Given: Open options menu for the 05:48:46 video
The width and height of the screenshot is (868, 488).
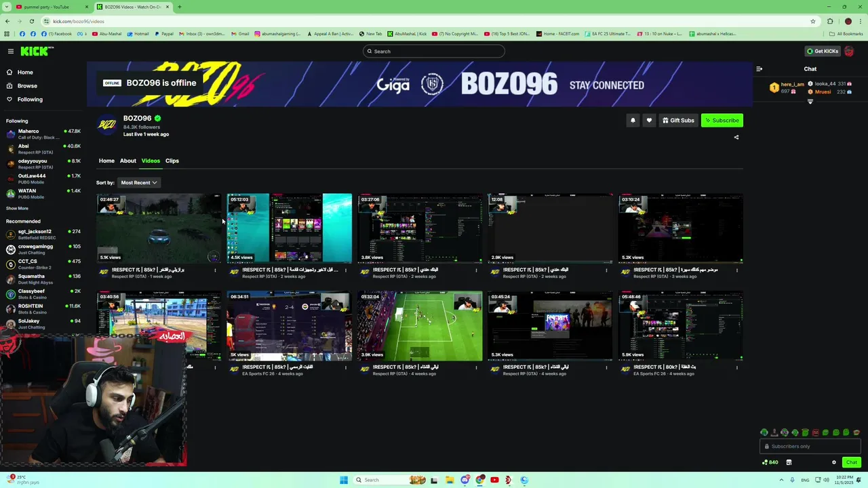Looking at the screenshot, I should 737,368.
